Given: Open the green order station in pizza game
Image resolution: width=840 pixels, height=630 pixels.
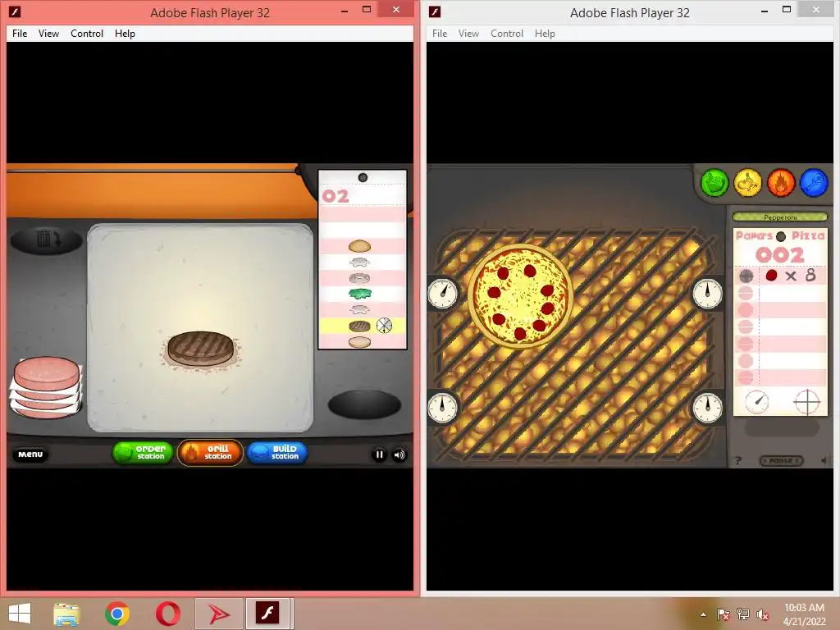Looking at the screenshot, I should coord(714,183).
